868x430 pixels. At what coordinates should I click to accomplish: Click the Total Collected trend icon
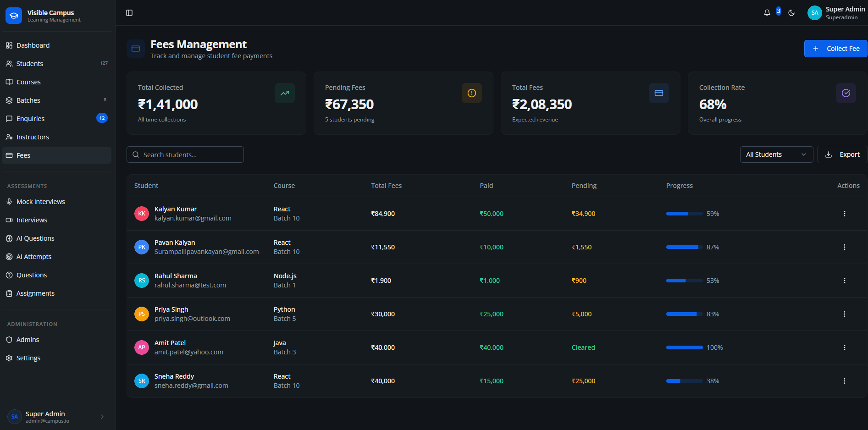click(x=284, y=93)
